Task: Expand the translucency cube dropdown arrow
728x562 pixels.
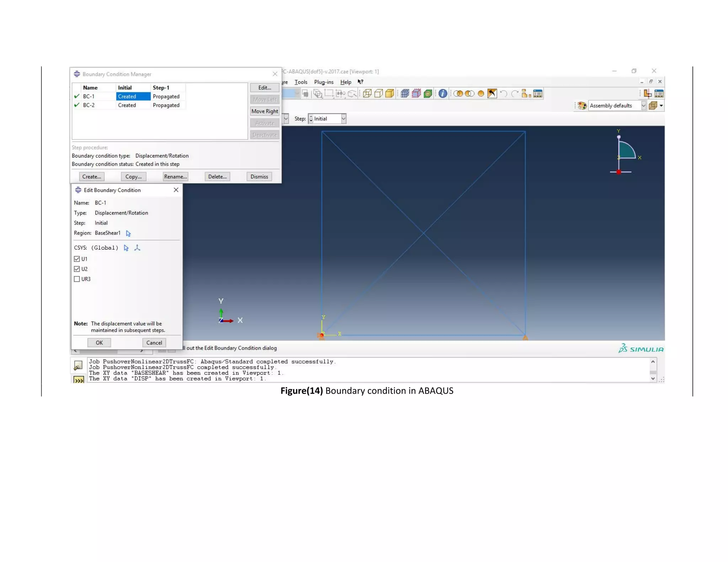Action: 661,106
